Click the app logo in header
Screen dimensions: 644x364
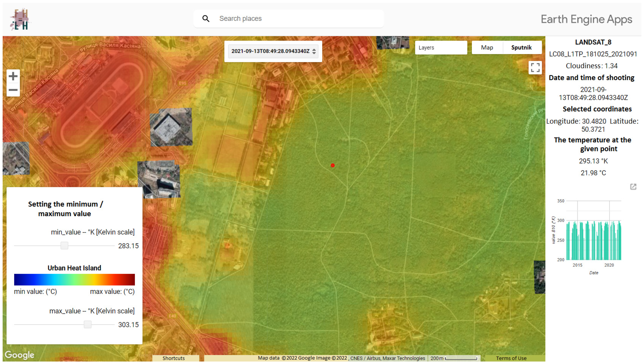20,19
